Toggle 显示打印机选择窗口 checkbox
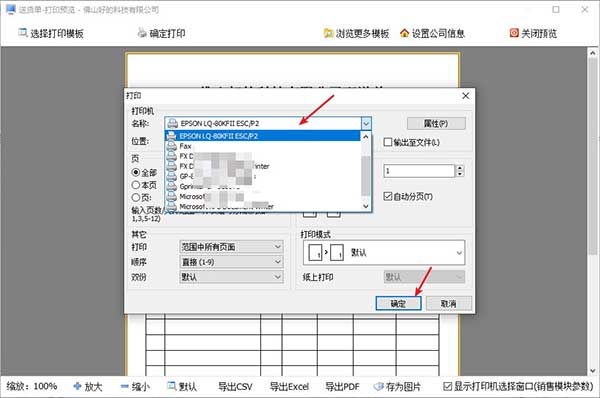 (447, 387)
